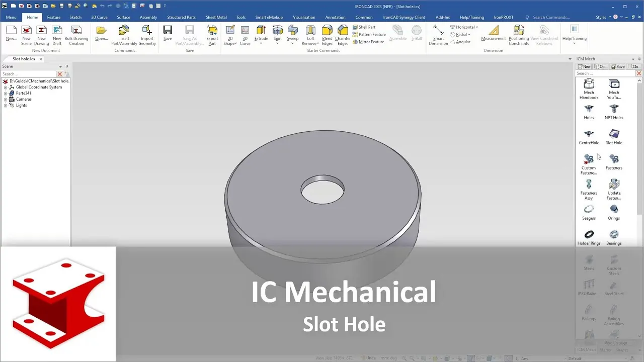Click the New Draft icon
This screenshot has height=362, width=644.
coord(57,35)
